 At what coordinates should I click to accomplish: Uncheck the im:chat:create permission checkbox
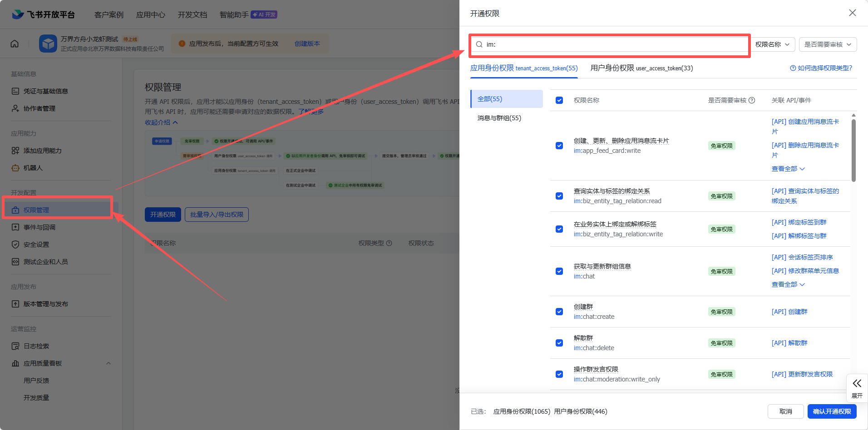(x=559, y=312)
